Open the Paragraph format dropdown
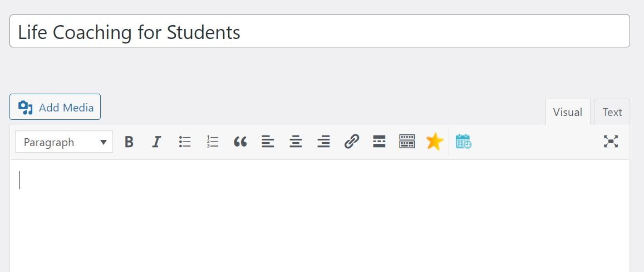The image size is (644, 272). [x=64, y=142]
